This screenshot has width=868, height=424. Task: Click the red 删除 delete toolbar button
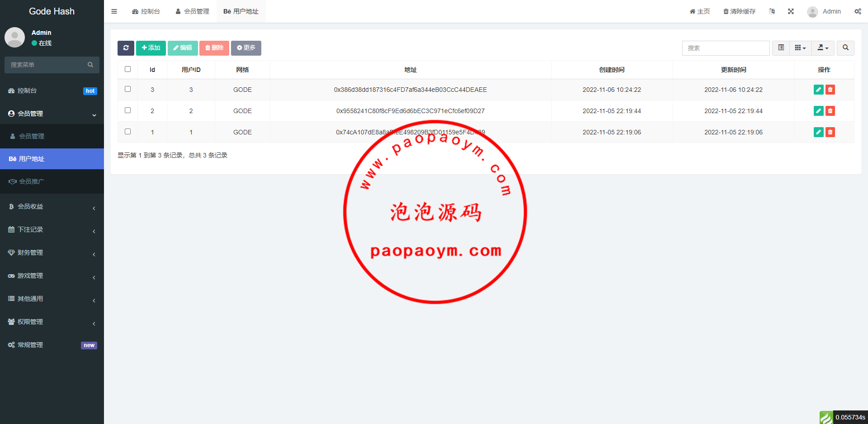(214, 48)
